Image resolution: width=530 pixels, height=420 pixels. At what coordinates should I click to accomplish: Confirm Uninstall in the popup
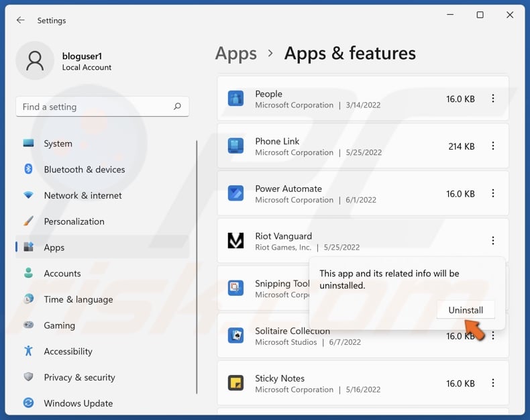(466, 310)
